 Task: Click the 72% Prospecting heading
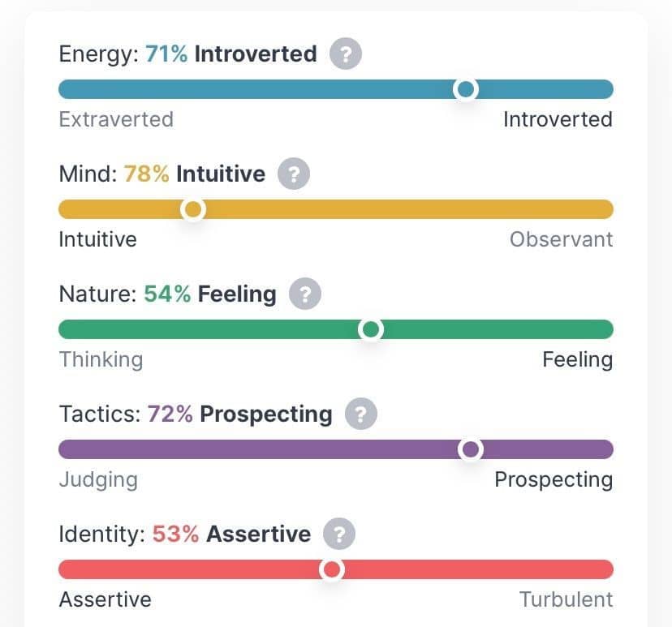point(240,414)
